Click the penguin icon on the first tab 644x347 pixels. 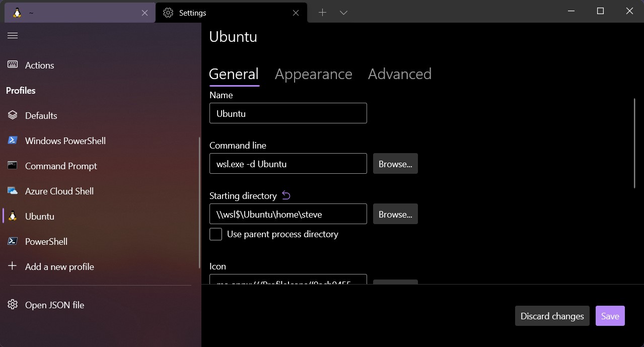(17, 13)
